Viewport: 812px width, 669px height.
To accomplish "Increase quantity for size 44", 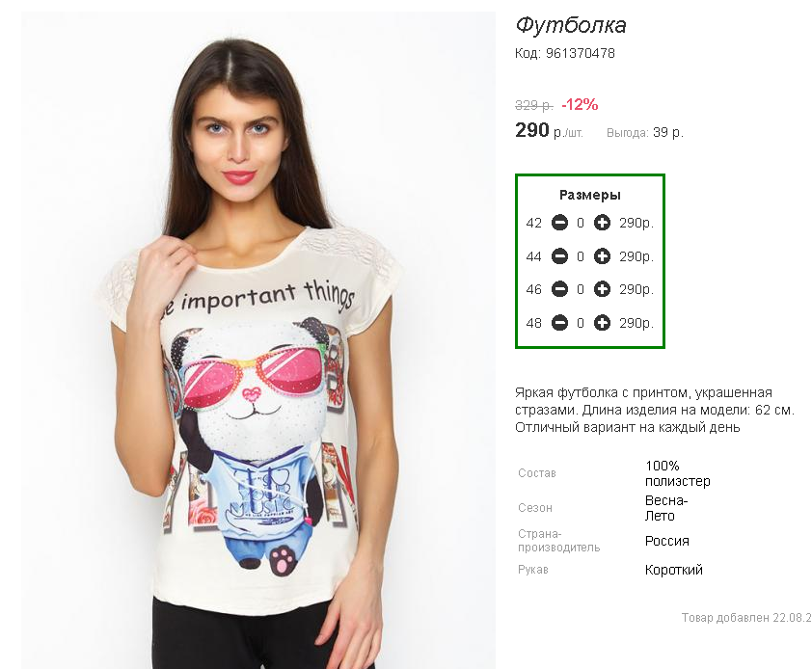I will coord(602,256).
